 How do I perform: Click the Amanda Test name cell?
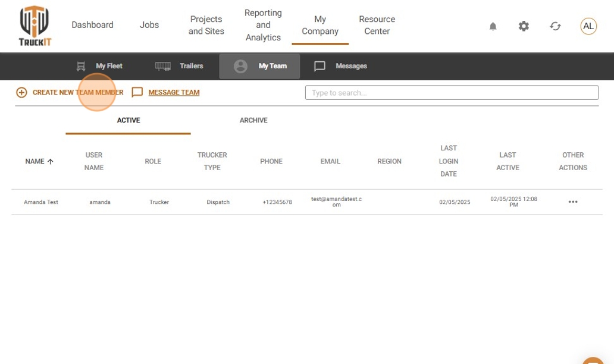coord(41,202)
